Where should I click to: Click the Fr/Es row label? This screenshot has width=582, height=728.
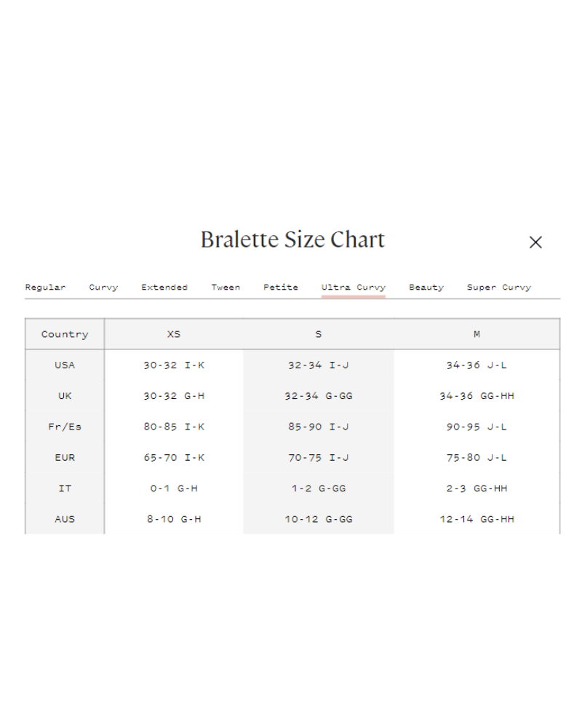pyautogui.click(x=65, y=427)
